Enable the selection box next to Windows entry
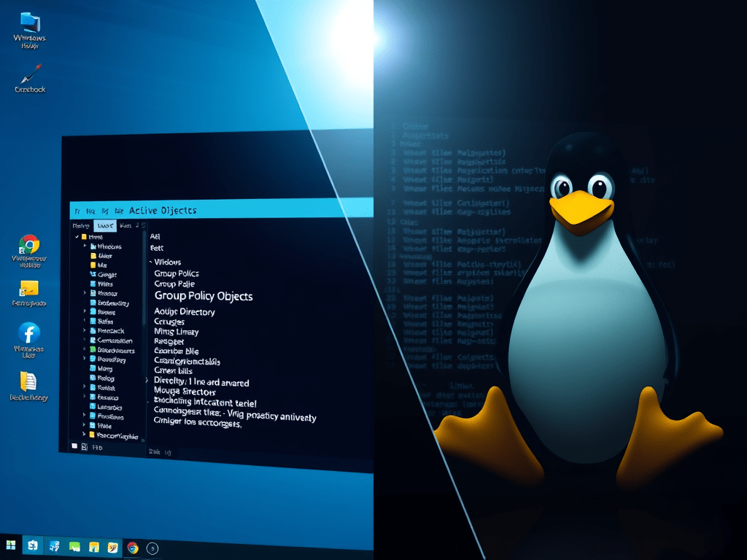Screen dimensions: 747x560 76,246
